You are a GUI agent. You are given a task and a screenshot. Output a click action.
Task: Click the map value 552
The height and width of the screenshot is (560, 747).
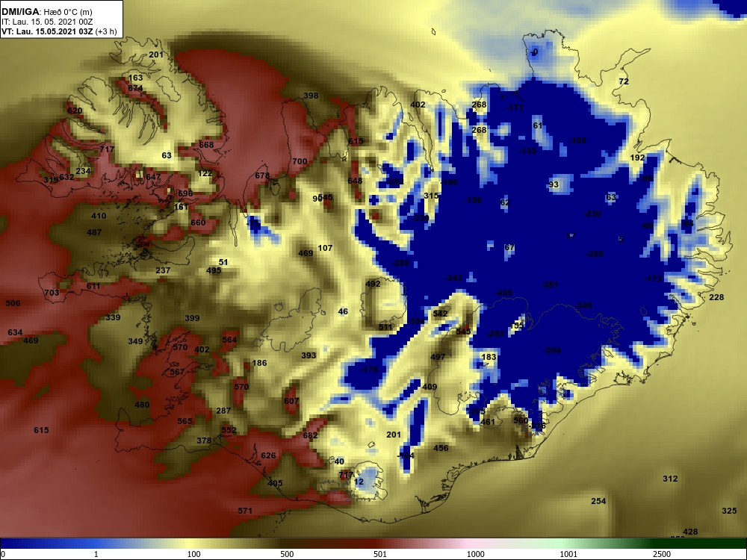point(229,430)
